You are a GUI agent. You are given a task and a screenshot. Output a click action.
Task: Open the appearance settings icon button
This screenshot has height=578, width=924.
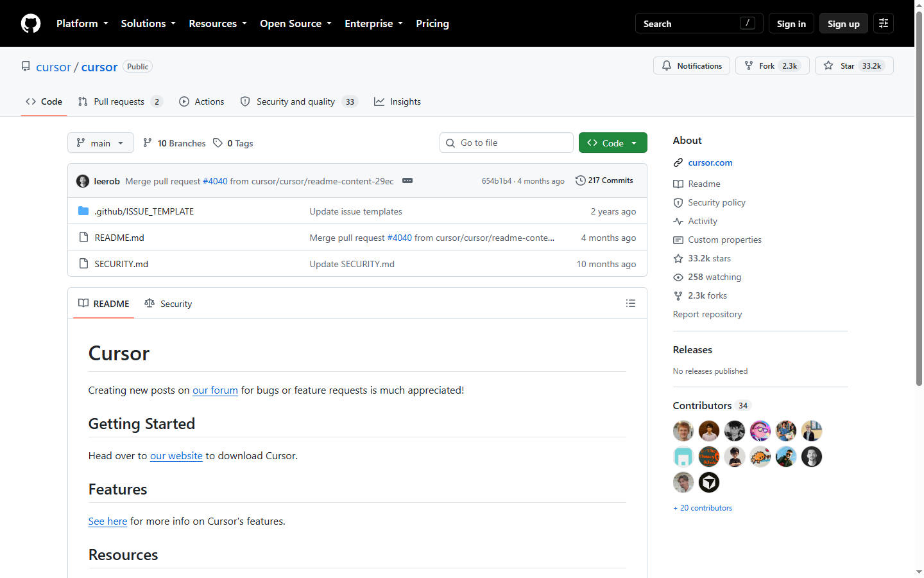click(x=884, y=24)
